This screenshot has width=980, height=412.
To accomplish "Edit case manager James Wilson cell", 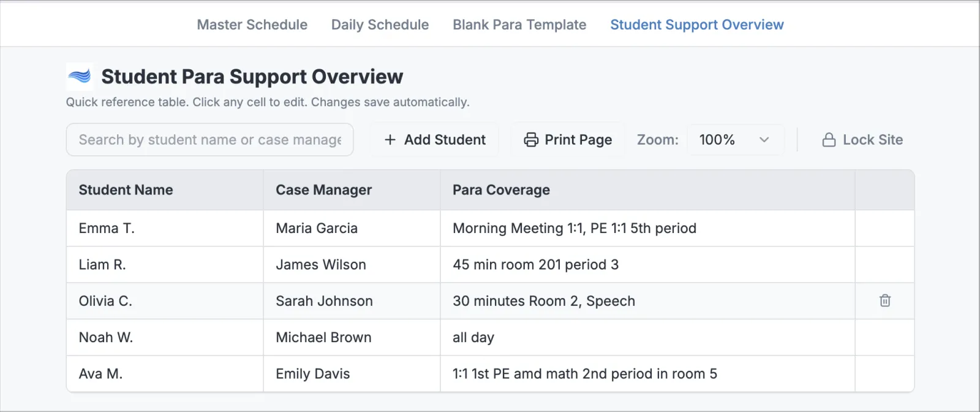I will pos(352,264).
